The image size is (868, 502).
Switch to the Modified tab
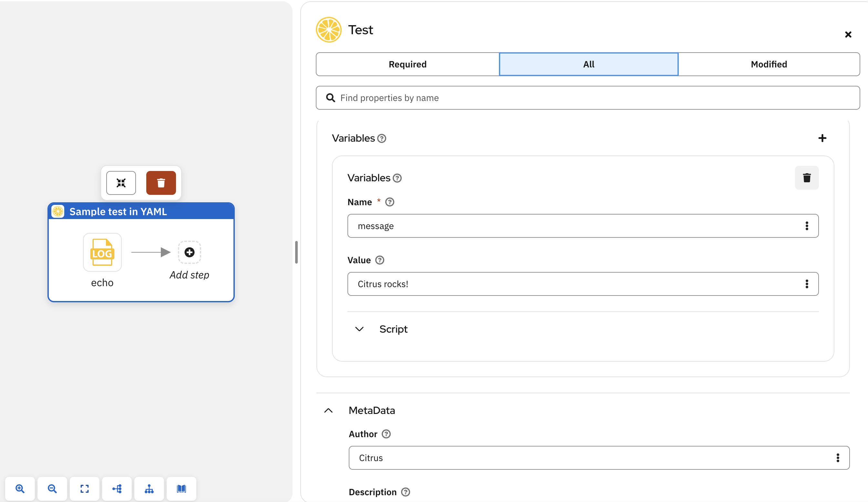pos(769,64)
